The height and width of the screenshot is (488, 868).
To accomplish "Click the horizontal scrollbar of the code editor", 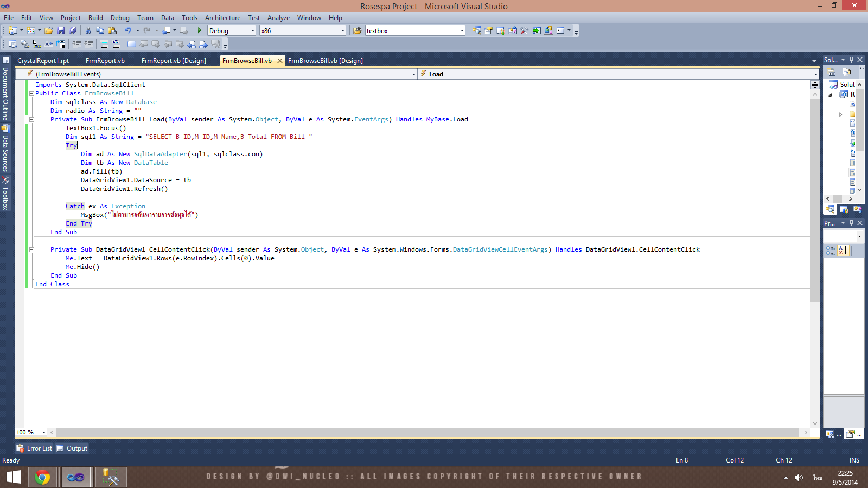I will pos(428,432).
